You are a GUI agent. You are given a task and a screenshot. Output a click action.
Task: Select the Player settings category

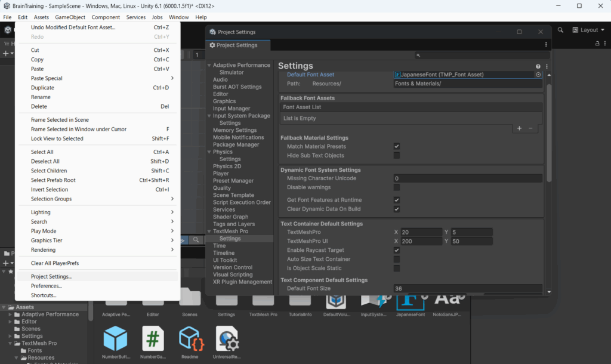(221, 174)
